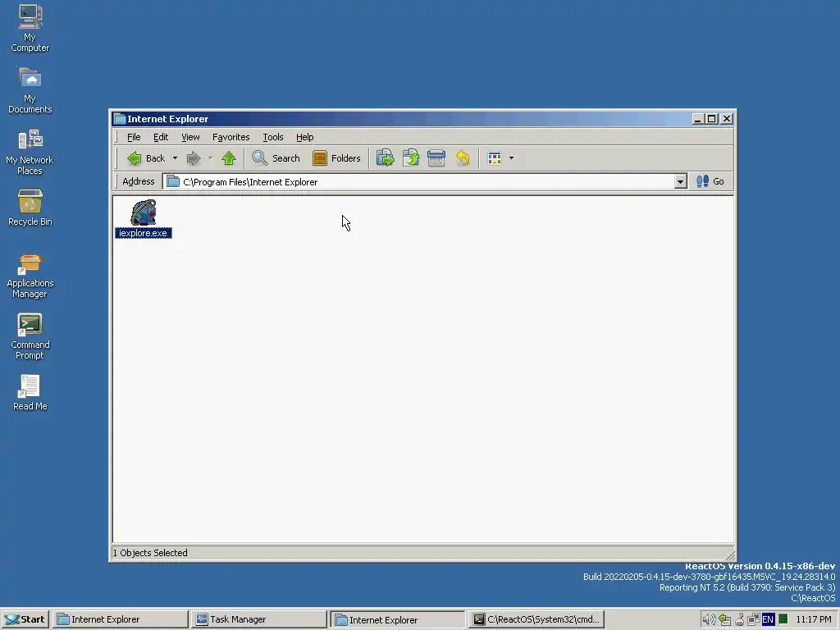This screenshot has height=630, width=840.
Task: Expand the address bar dropdown list
Action: click(680, 181)
